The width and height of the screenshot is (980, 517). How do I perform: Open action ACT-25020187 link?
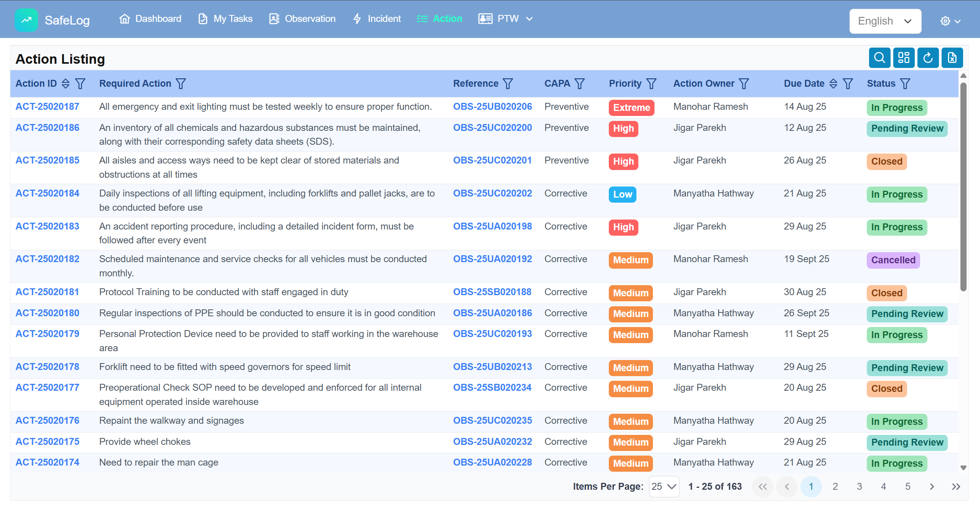(x=48, y=107)
